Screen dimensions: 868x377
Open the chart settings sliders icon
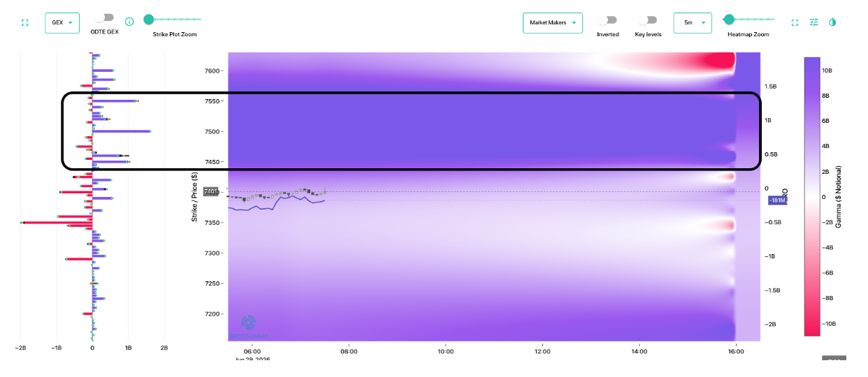(813, 22)
